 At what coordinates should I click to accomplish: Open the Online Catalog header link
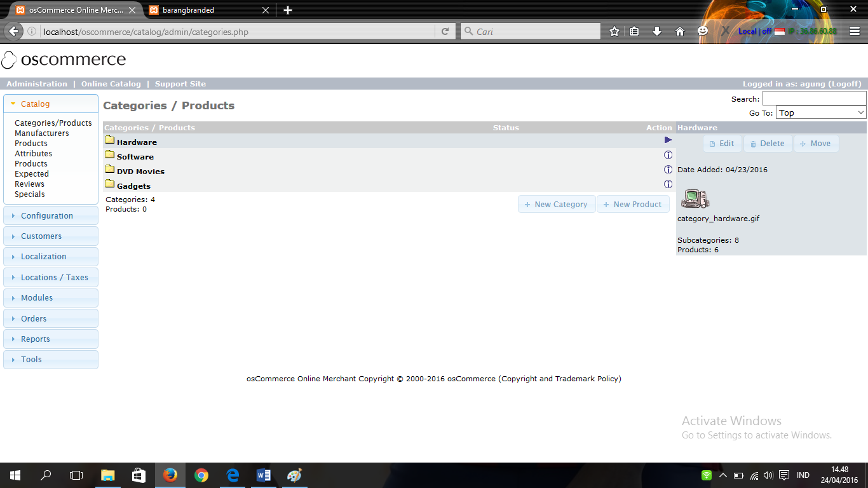pos(111,84)
